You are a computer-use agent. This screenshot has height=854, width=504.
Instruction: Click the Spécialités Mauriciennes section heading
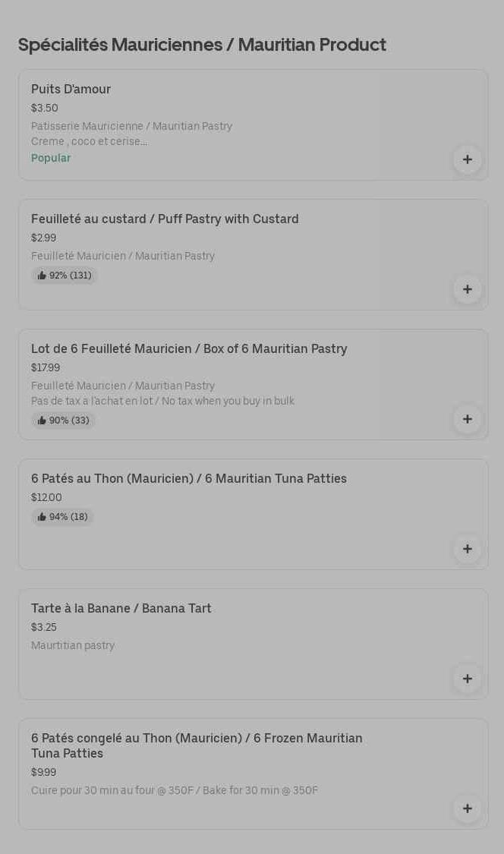coord(202,45)
